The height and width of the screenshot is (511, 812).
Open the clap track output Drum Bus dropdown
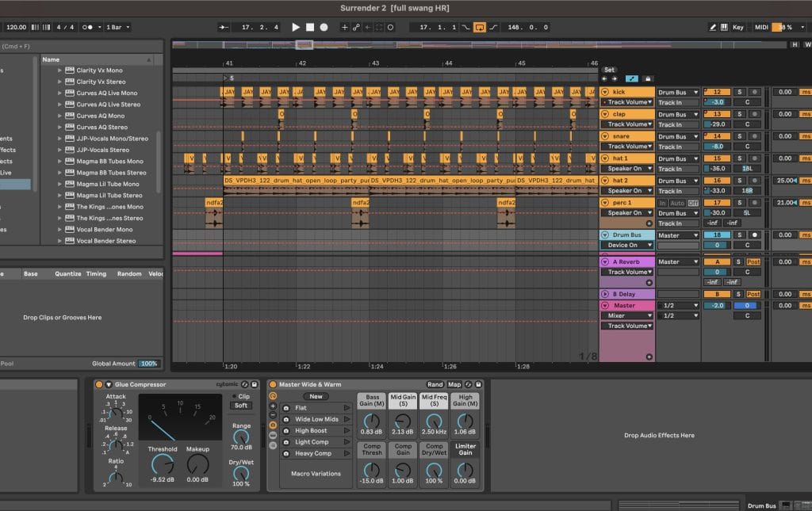point(678,114)
